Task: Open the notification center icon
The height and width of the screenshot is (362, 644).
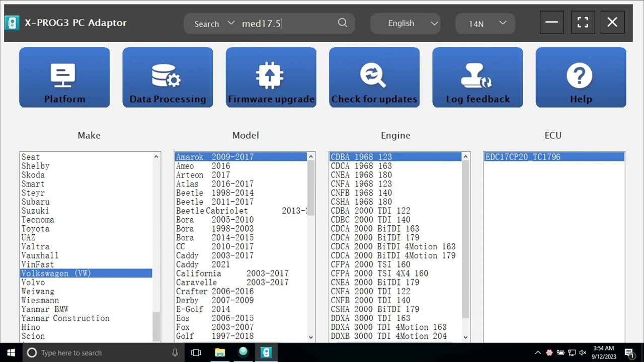Action: [x=629, y=353]
